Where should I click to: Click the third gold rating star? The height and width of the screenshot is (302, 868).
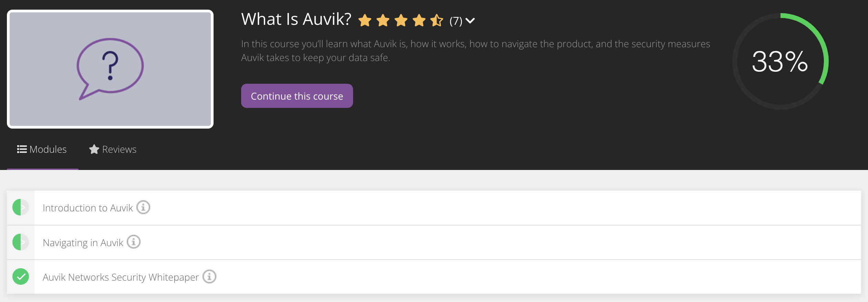pos(402,21)
